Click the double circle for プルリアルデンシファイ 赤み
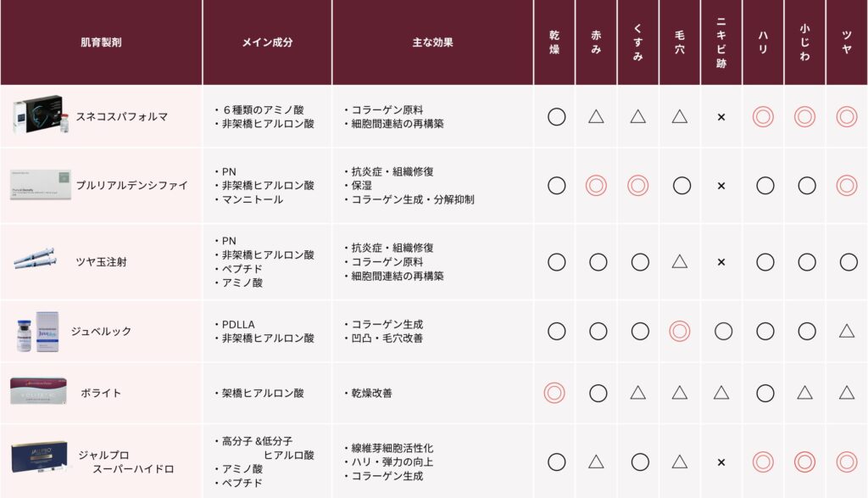The height and width of the screenshot is (498, 868). 596,186
